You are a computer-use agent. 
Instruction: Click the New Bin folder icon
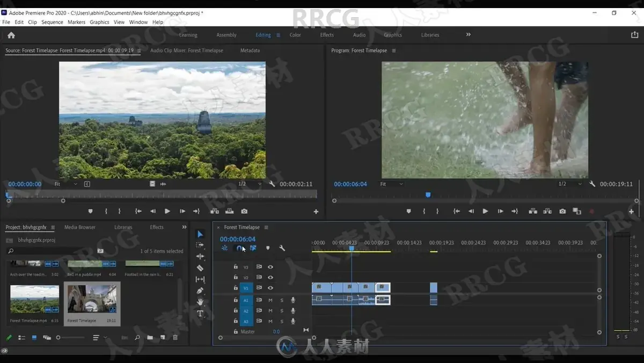150,338
